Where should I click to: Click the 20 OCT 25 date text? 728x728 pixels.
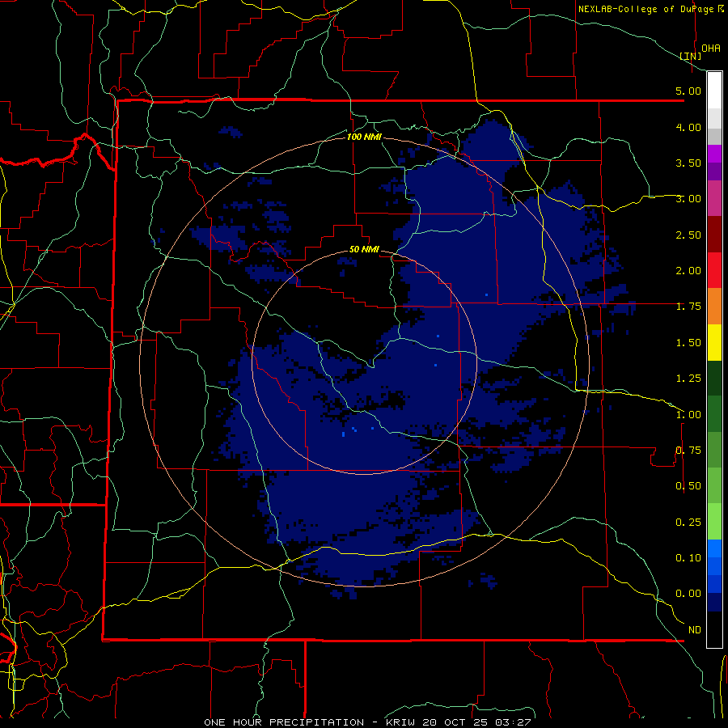click(455, 722)
